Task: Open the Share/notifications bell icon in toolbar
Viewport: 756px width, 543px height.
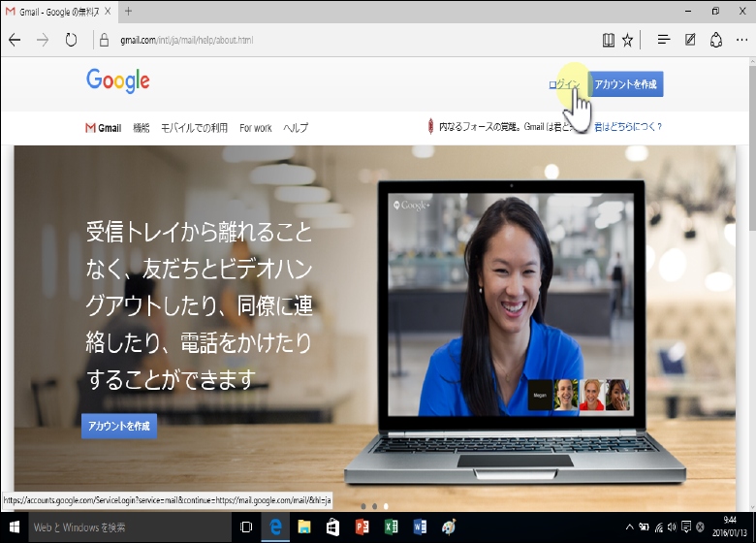Action: tap(716, 40)
